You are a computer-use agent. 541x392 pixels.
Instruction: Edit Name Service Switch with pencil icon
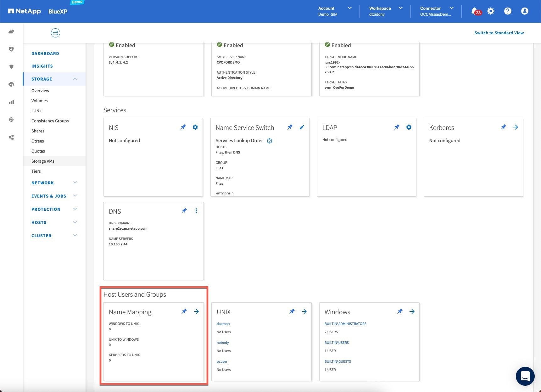pyautogui.click(x=302, y=127)
